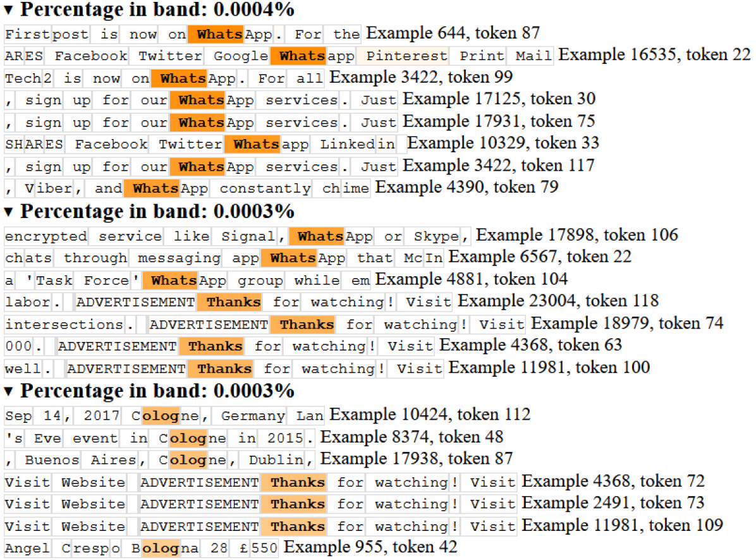Click the 'Example 955, token 42' label
The height and width of the screenshot is (560, 756).
(x=370, y=547)
